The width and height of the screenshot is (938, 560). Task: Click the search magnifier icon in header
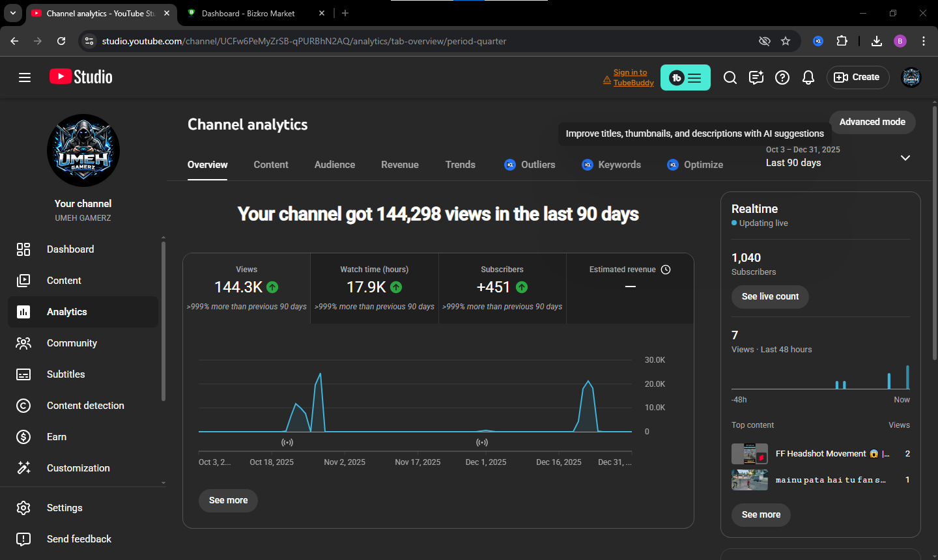coord(730,77)
